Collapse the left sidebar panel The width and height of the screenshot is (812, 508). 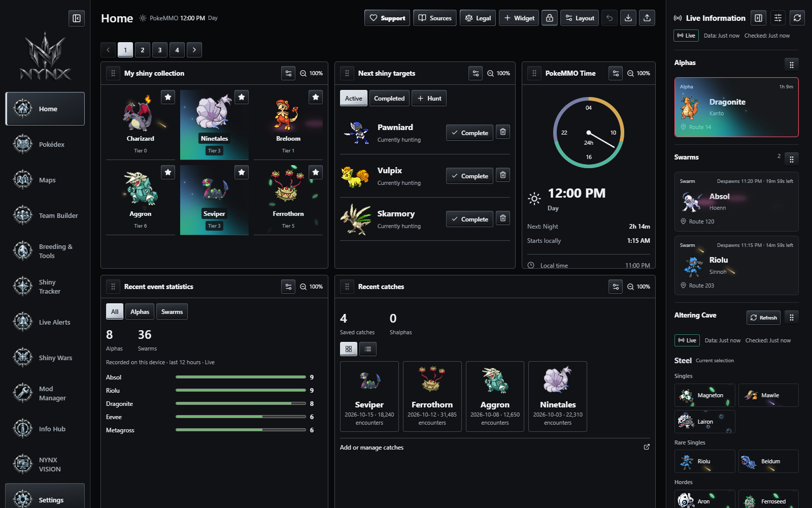(77, 18)
